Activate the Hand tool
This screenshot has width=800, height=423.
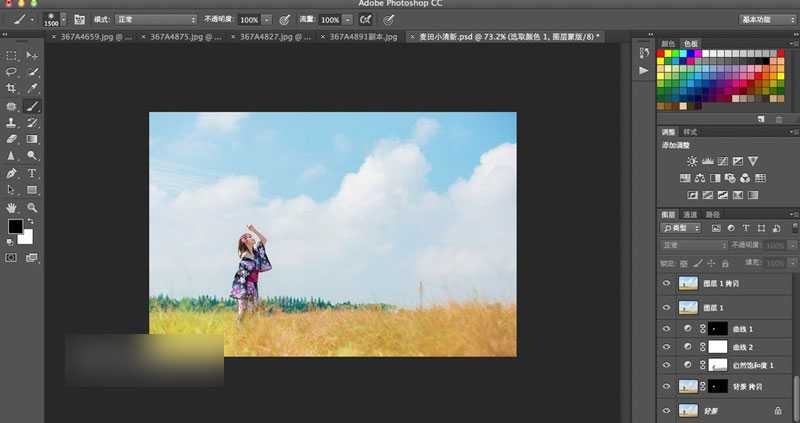point(12,207)
